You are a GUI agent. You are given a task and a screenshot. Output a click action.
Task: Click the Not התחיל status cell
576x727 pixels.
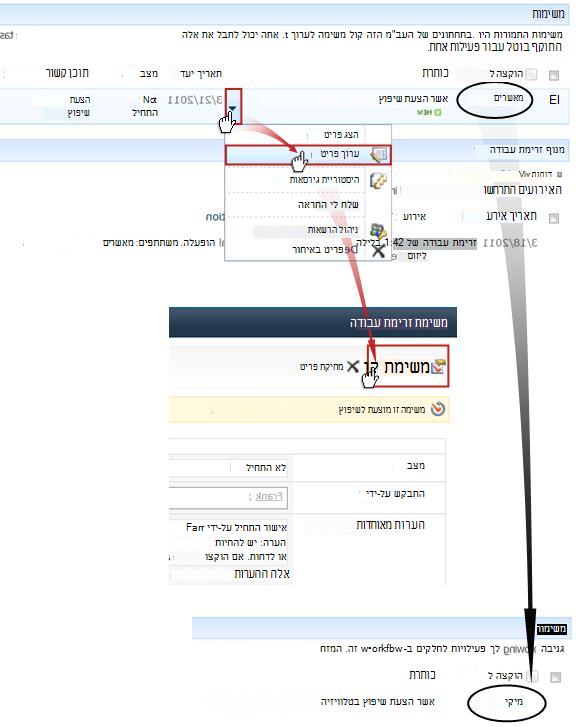point(145,106)
